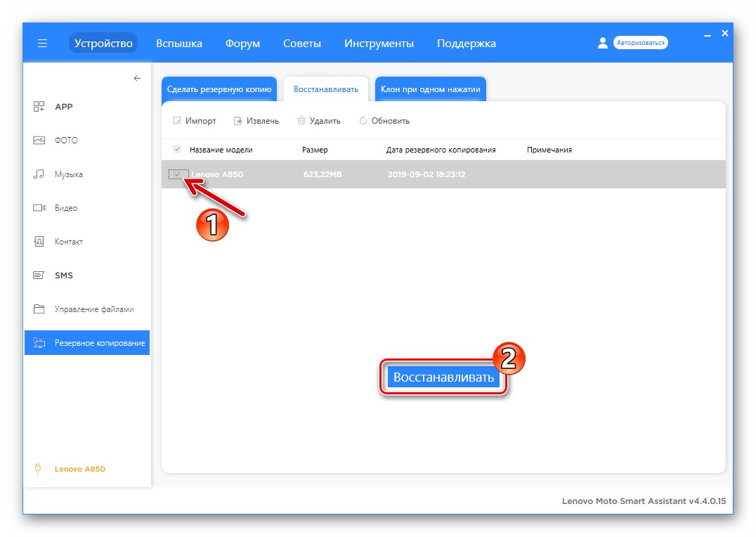Open the hamburger menu icon

point(42,44)
